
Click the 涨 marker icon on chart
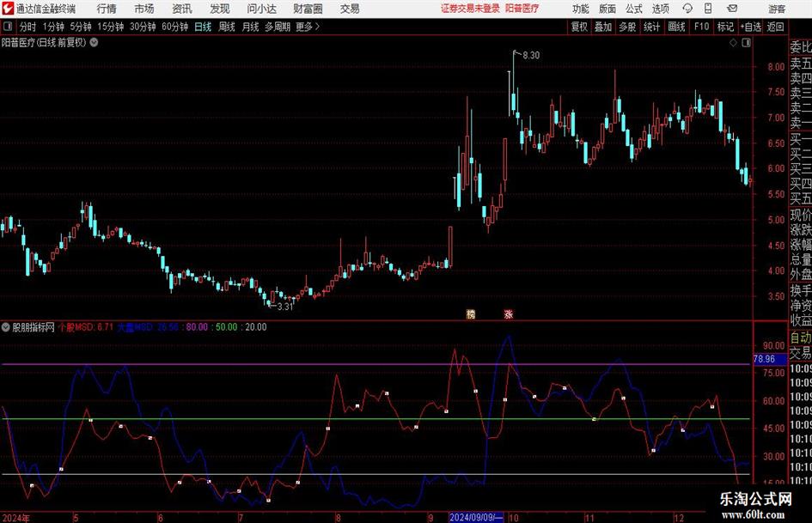coord(509,313)
